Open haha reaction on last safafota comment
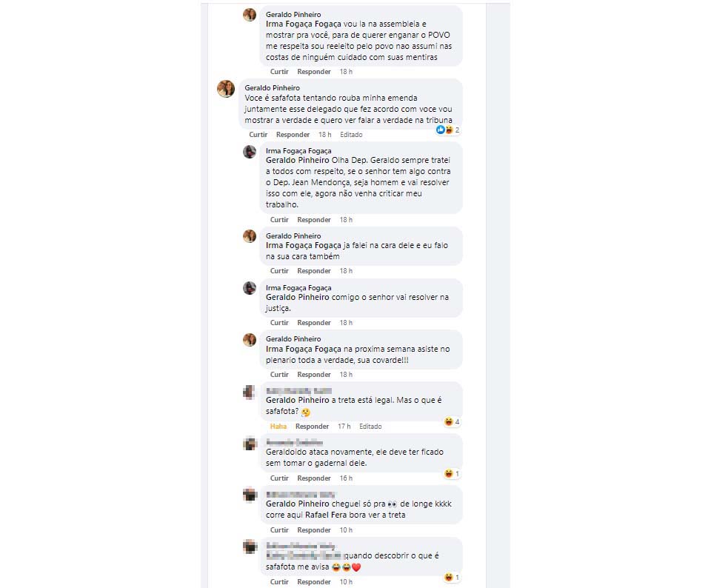The width and height of the screenshot is (711, 588). pos(452,577)
